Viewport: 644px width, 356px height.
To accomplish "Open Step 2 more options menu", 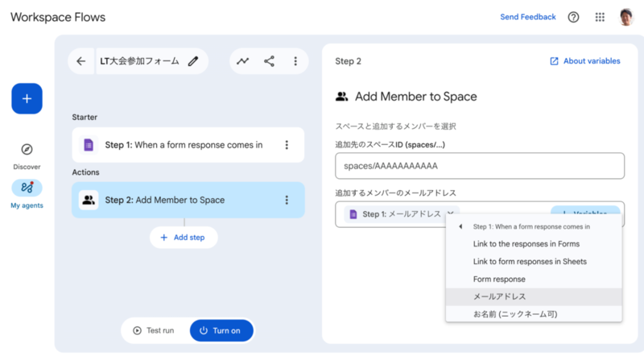I will [x=287, y=200].
